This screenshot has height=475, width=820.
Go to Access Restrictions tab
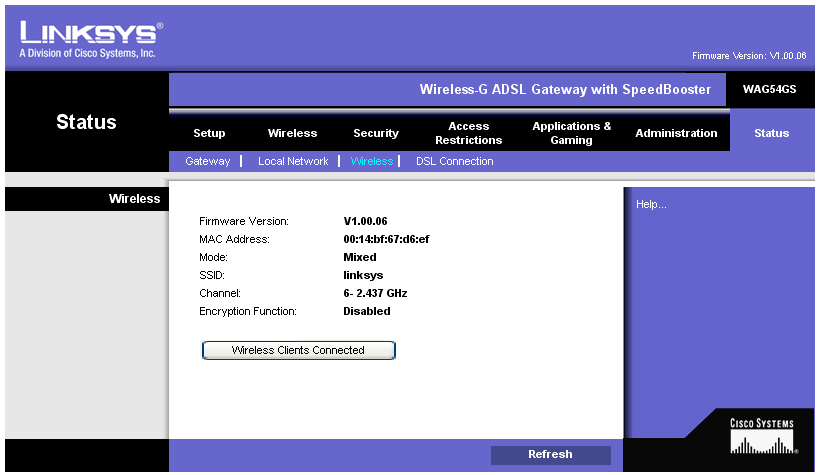469,133
